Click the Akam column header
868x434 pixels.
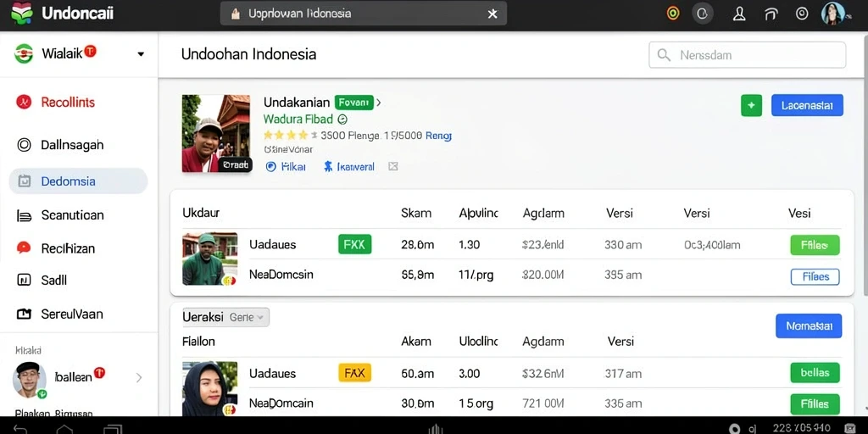pyautogui.click(x=416, y=342)
